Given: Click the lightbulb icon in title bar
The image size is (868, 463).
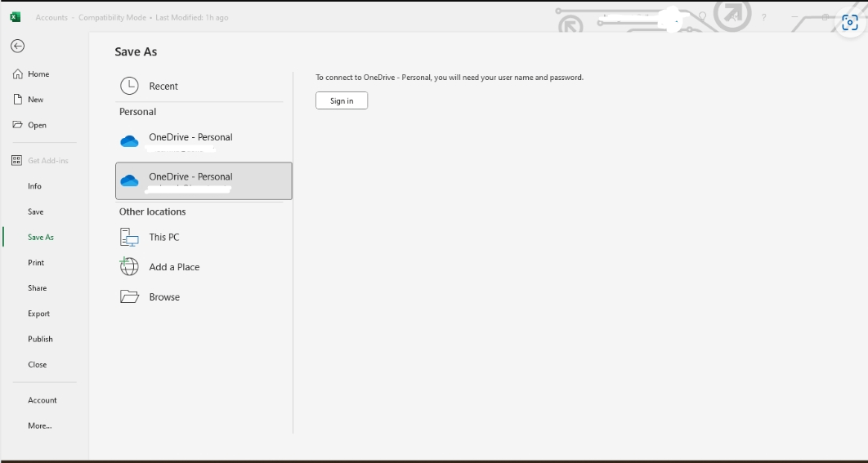Looking at the screenshot, I should (x=702, y=17).
